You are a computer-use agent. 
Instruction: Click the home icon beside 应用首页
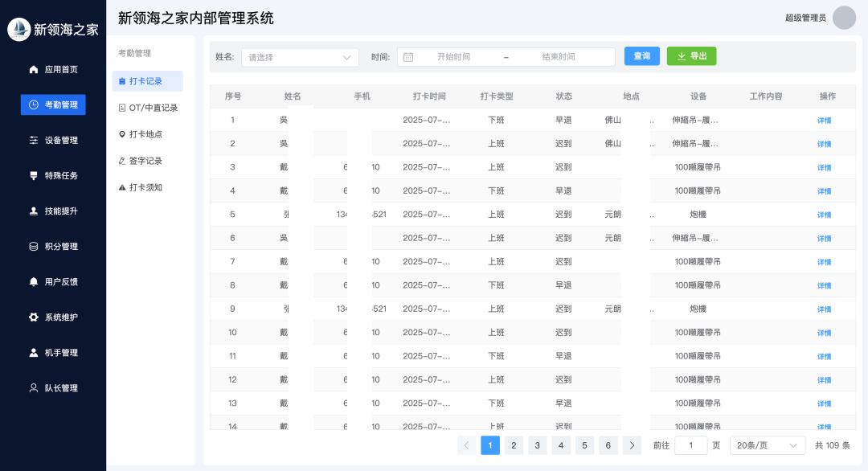tap(34, 69)
